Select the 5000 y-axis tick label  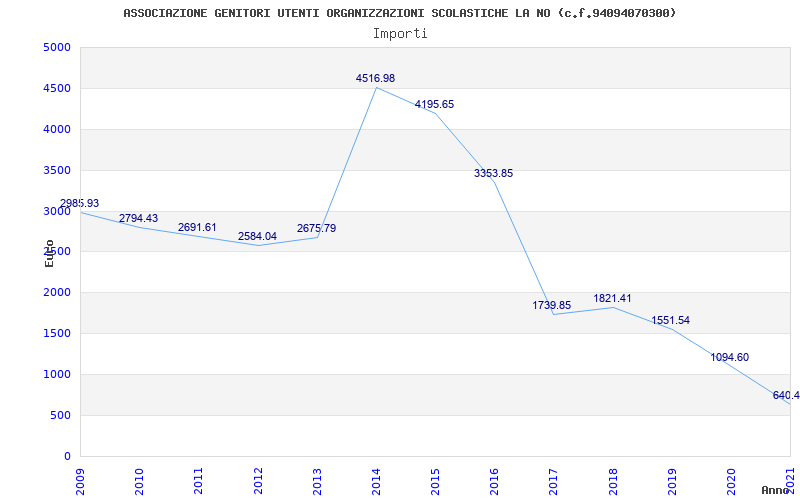(x=57, y=47)
